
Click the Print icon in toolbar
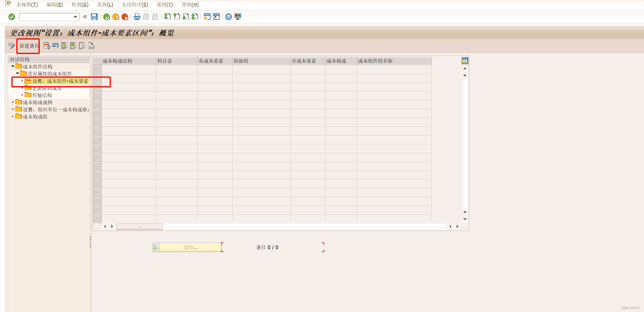[x=137, y=17]
